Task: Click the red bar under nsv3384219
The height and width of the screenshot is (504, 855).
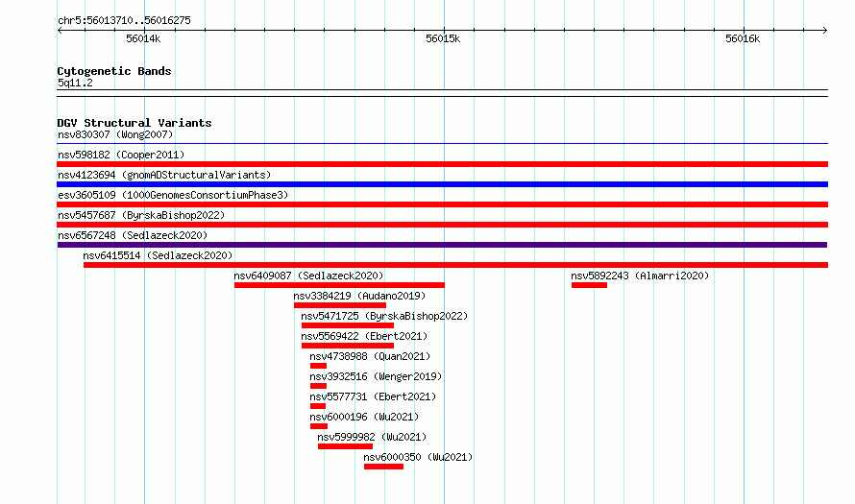Action: tap(340, 305)
